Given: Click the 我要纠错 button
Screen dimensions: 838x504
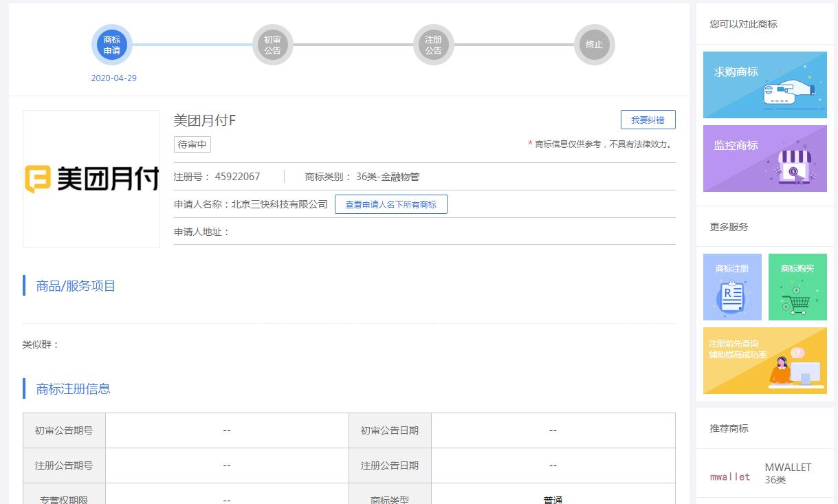Looking at the screenshot, I should [x=648, y=120].
